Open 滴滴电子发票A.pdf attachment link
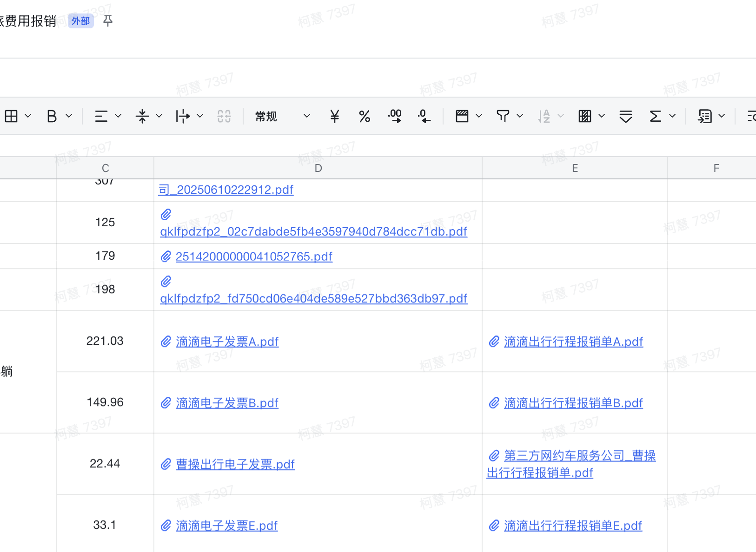 (227, 342)
